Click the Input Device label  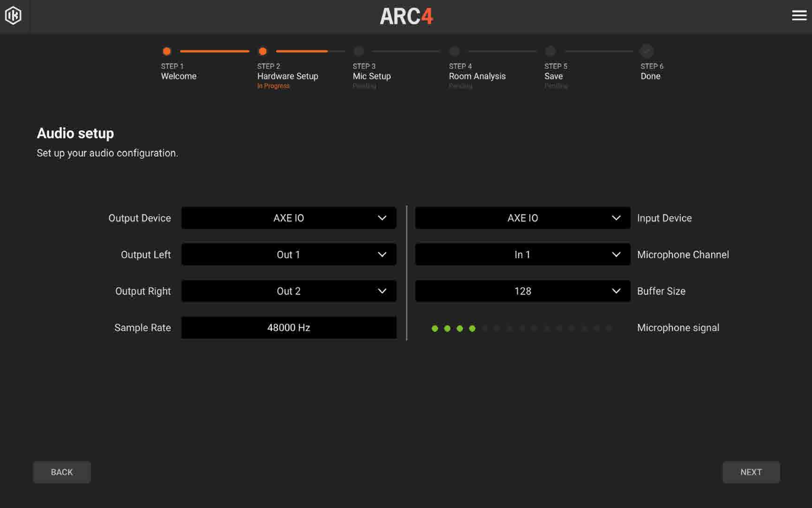click(664, 218)
